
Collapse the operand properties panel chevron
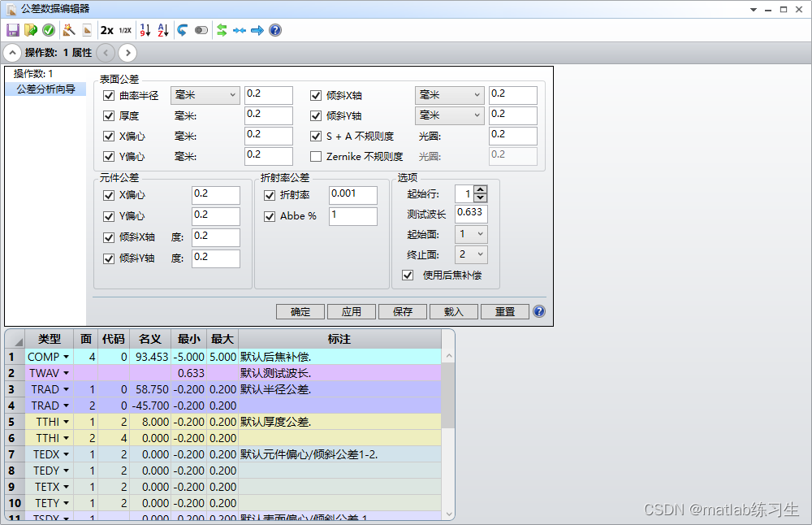point(12,52)
